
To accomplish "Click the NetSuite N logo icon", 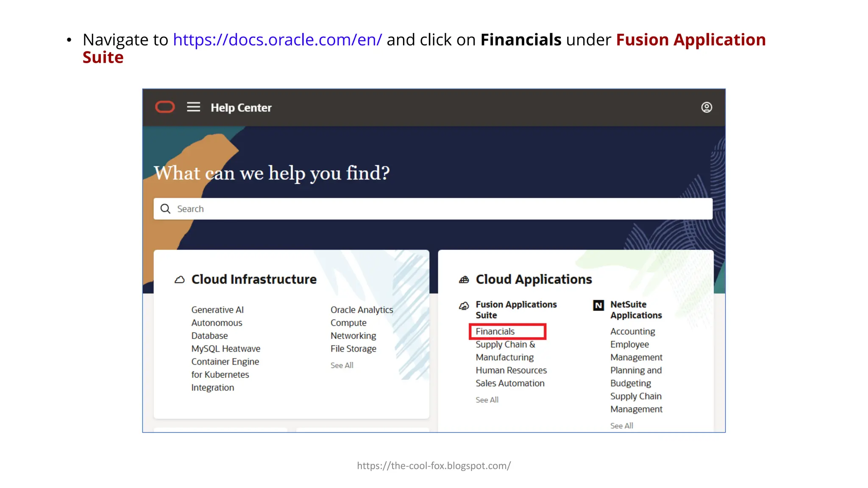I will 598,305.
